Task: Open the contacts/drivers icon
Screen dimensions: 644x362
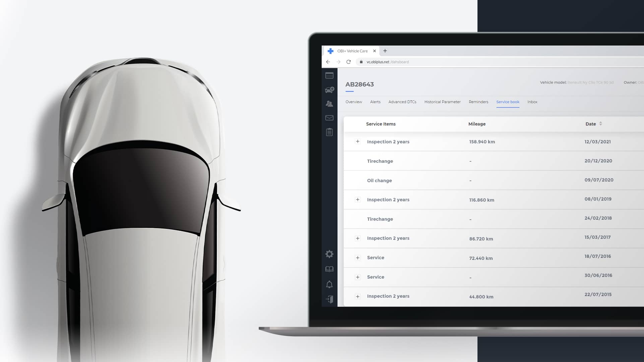Action: click(x=329, y=104)
